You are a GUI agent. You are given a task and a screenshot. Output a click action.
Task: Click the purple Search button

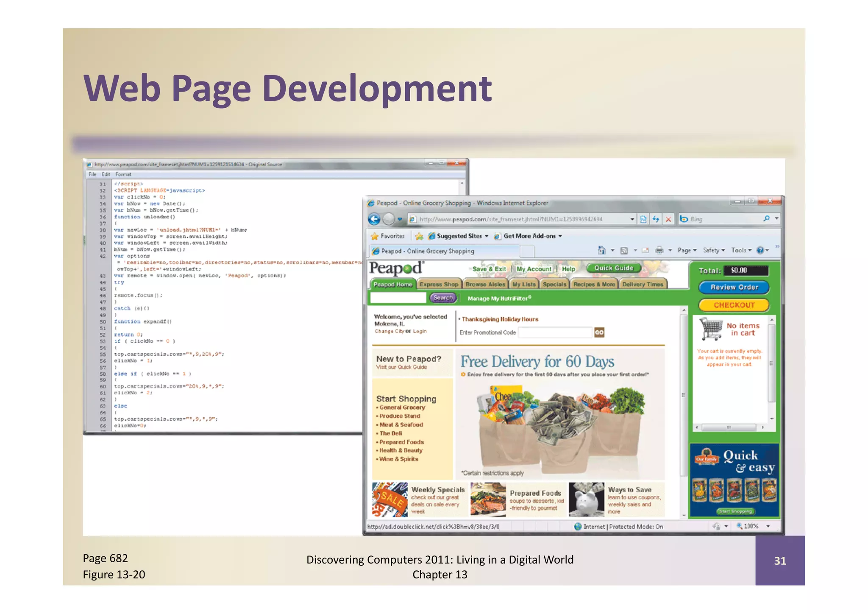click(443, 298)
